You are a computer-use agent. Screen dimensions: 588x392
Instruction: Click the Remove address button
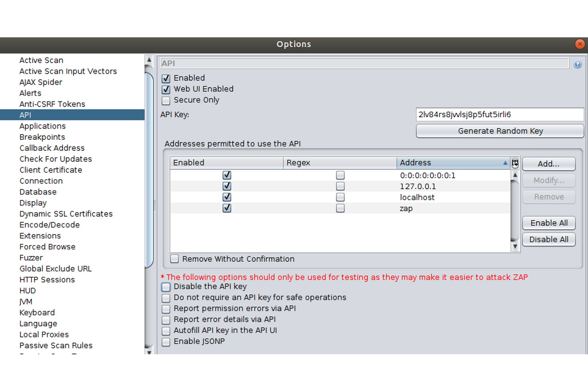pos(549,197)
